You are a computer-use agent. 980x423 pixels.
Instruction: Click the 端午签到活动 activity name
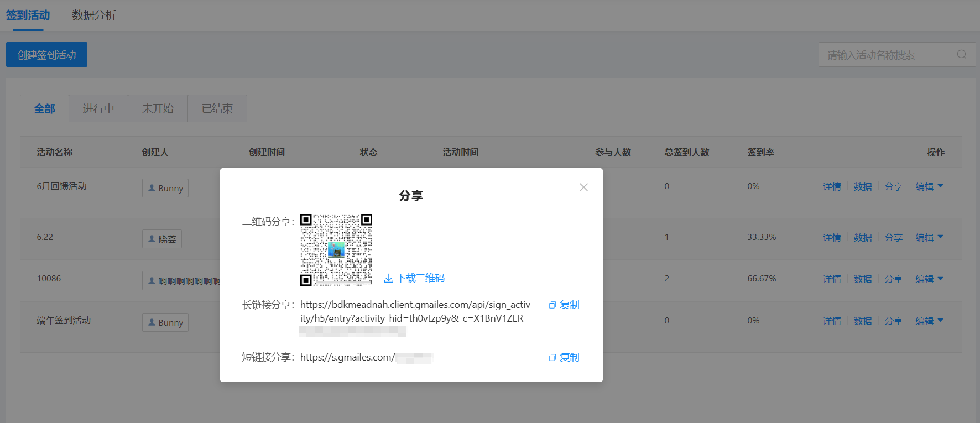click(64, 321)
